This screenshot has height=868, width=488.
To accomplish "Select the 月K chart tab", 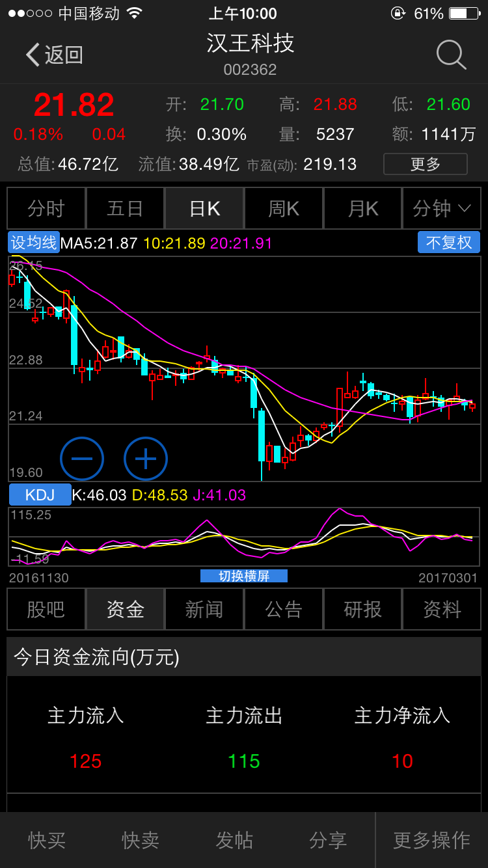I will pyautogui.click(x=363, y=209).
